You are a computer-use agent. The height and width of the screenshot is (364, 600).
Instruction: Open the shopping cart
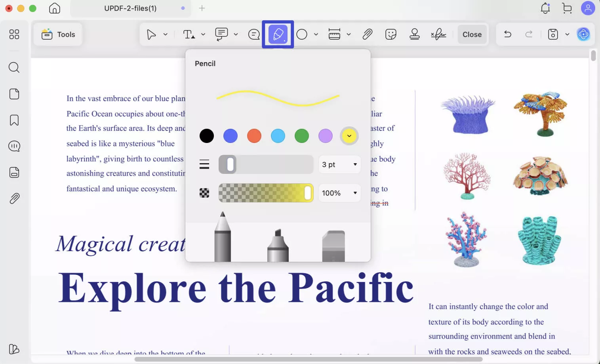pos(567,8)
